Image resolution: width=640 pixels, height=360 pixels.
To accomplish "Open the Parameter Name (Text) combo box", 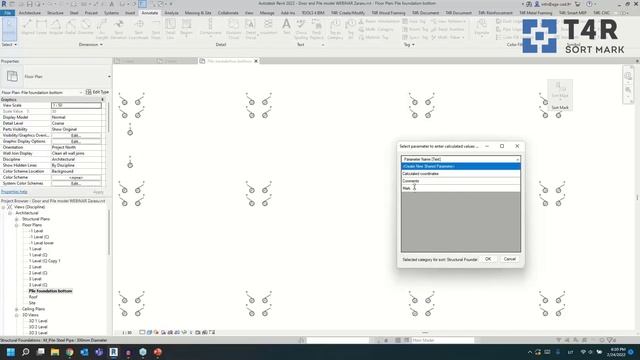I will (460, 159).
